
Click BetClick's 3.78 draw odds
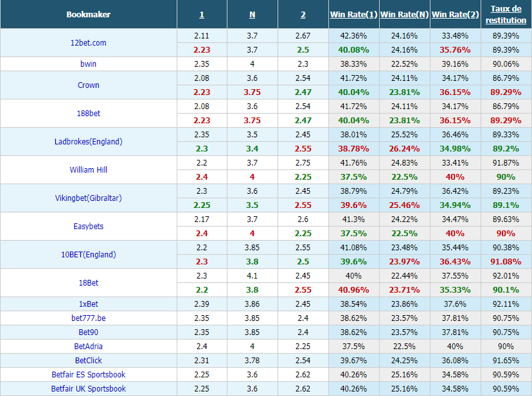[x=252, y=361]
